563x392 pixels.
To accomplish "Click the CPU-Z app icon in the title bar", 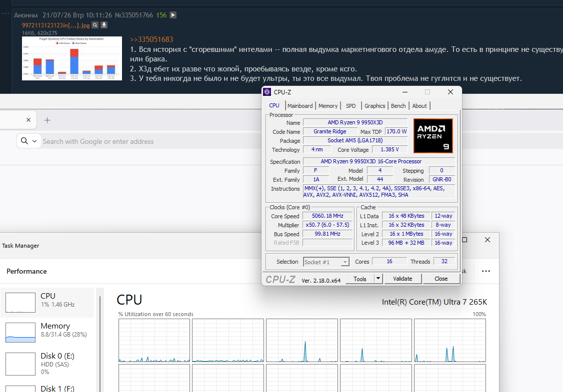I will [267, 92].
